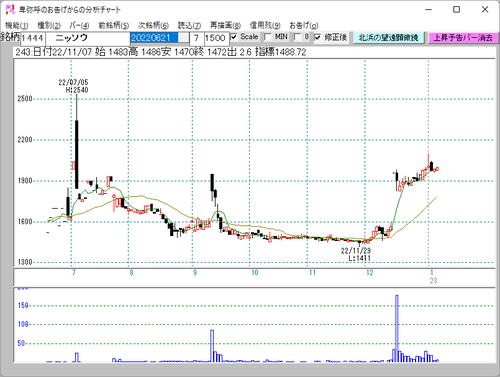
Task: Click the application icon in title bar
Action: [10, 9]
